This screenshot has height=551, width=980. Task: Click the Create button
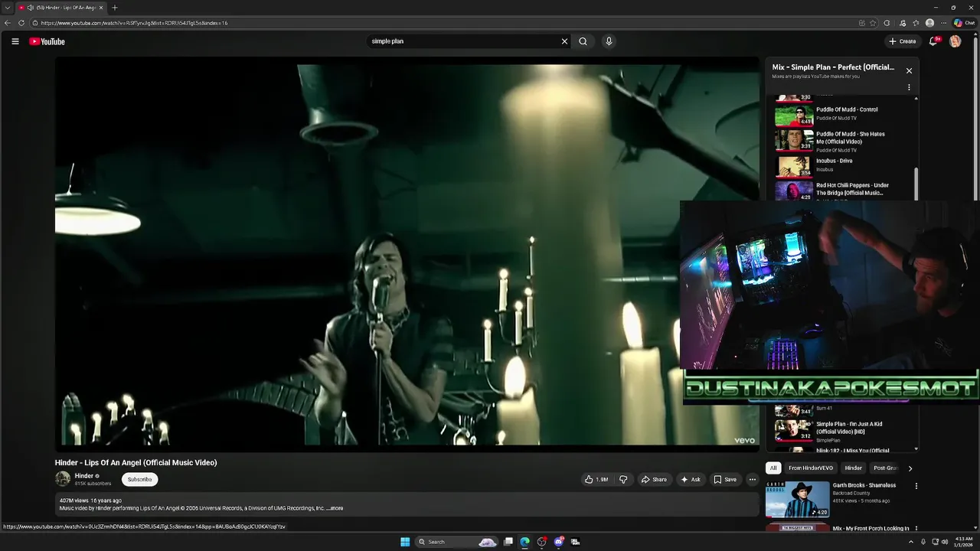coord(903,41)
